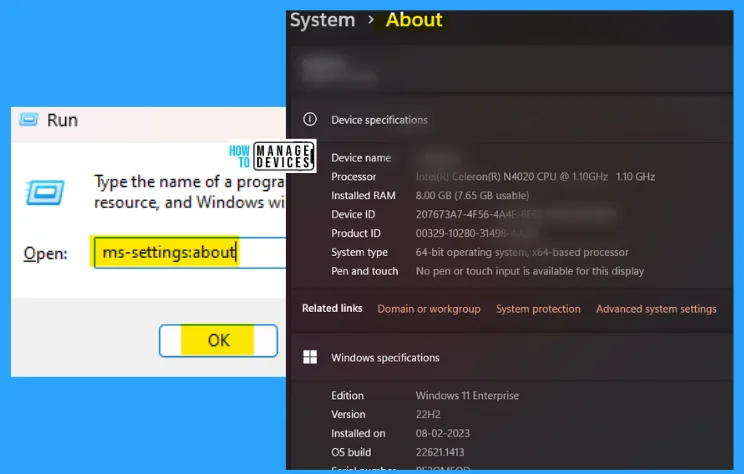The width and height of the screenshot is (744, 474).
Task: Select the Installed RAM value 8.00 GB
Action: (x=472, y=195)
